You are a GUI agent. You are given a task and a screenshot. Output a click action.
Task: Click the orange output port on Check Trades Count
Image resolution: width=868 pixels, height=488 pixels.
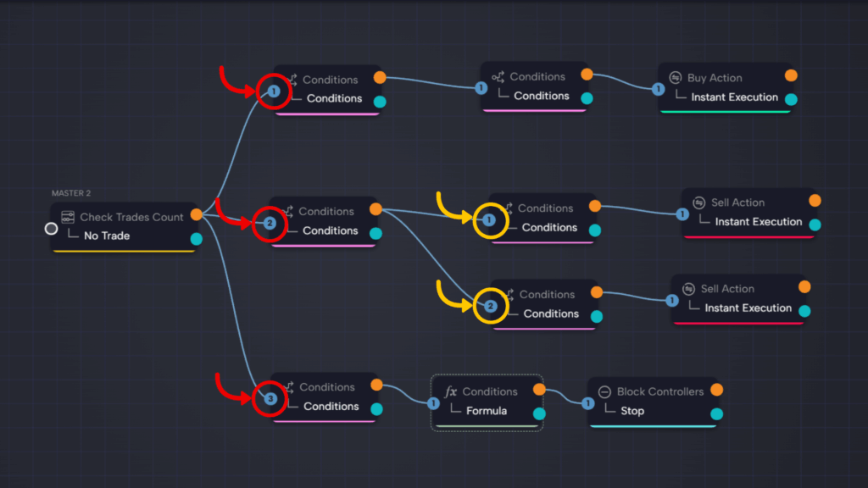[197, 215]
